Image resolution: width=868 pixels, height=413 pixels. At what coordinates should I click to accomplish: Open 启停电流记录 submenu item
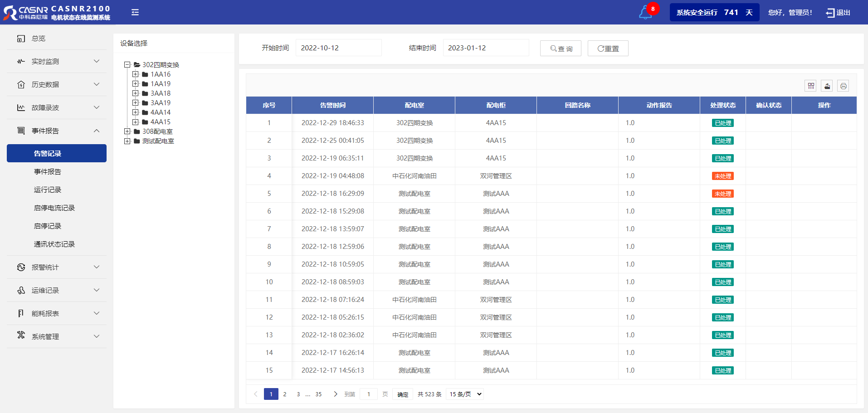(x=54, y=208)
